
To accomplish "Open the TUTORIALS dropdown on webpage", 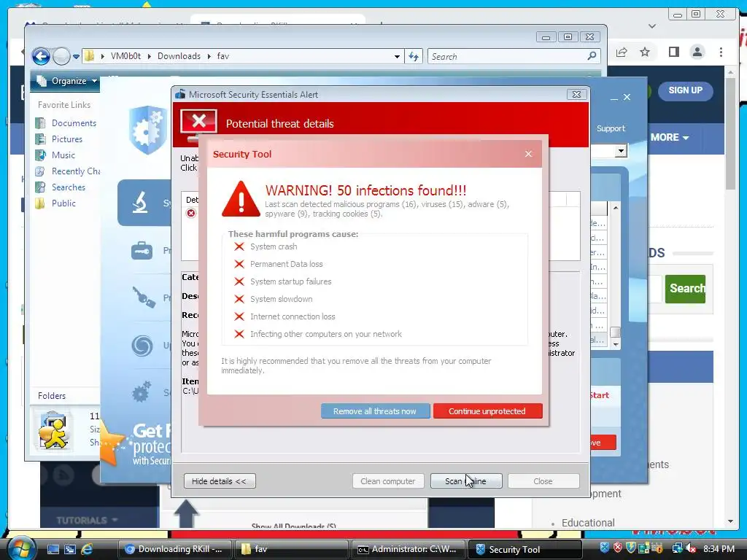I will pyautogui.click(x=87, y=520).
